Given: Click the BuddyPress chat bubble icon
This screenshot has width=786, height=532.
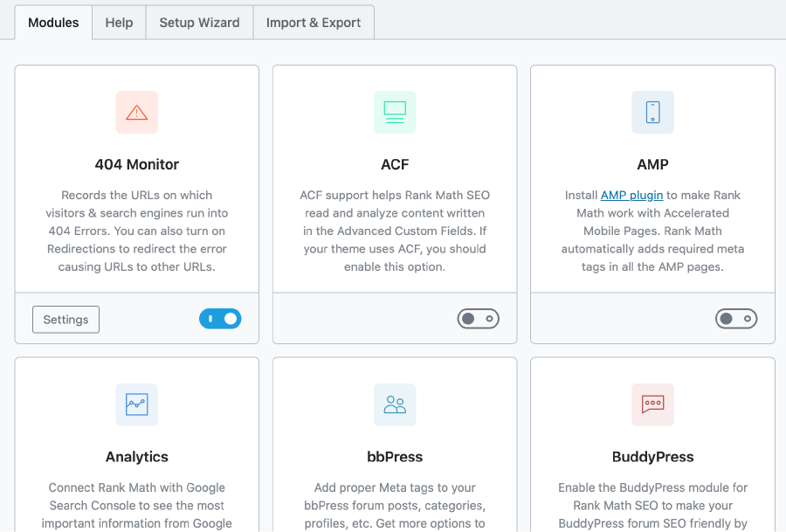Looking at the screenshot, I should coord(652,404).
